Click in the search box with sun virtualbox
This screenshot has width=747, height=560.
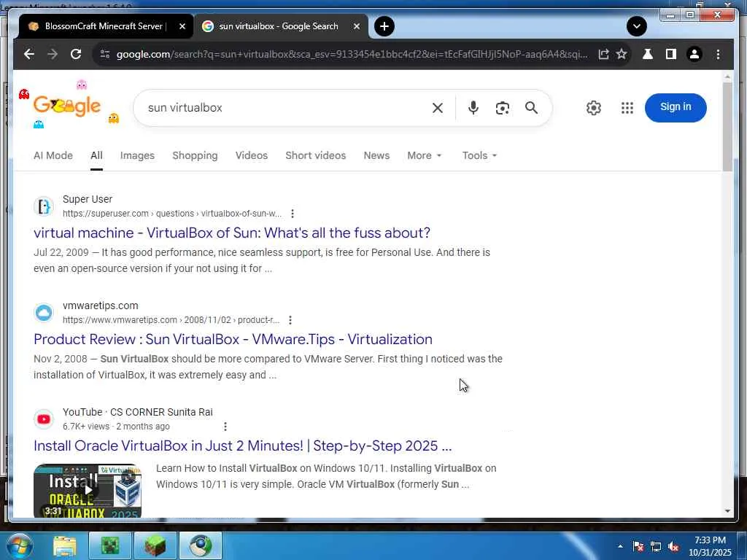pyautogui.click(x=286, y=108)
